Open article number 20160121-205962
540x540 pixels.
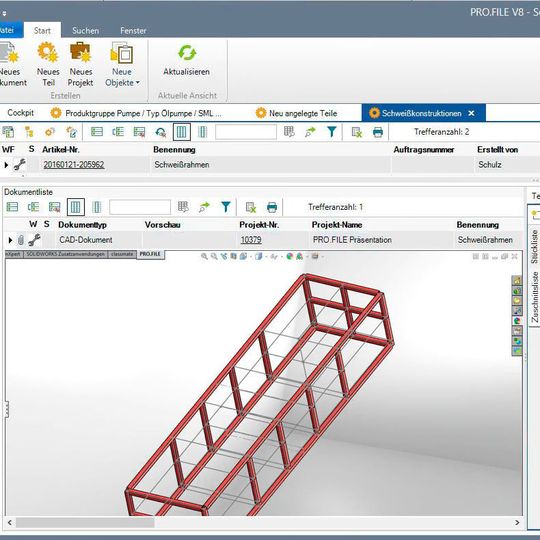(74, 165)
